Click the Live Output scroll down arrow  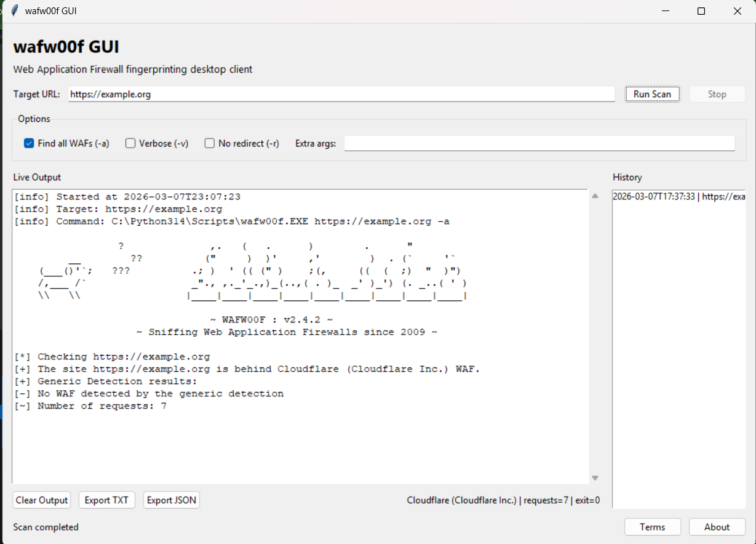(595, 478)
